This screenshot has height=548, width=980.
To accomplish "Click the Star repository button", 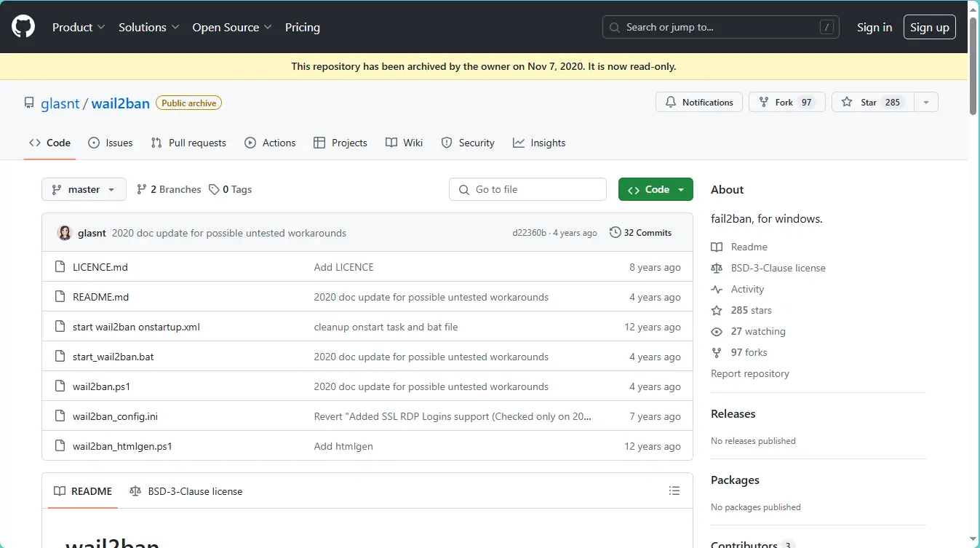I will pos(870,103).
